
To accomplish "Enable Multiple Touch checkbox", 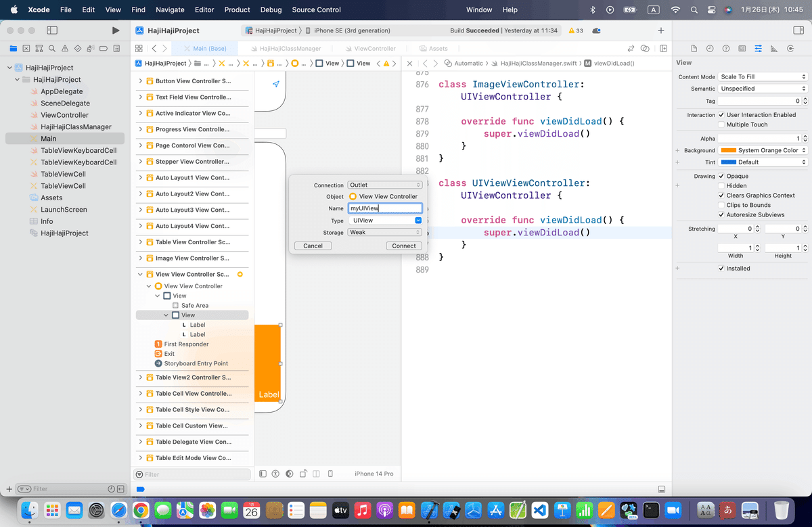I will click(x=721, y=124).
